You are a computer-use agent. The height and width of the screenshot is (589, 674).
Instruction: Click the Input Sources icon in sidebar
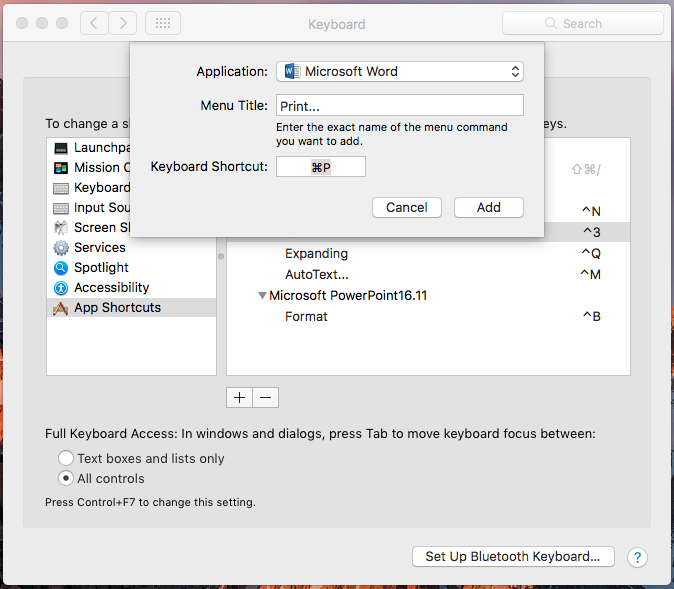pyautogui.click(x=61, y=208)
